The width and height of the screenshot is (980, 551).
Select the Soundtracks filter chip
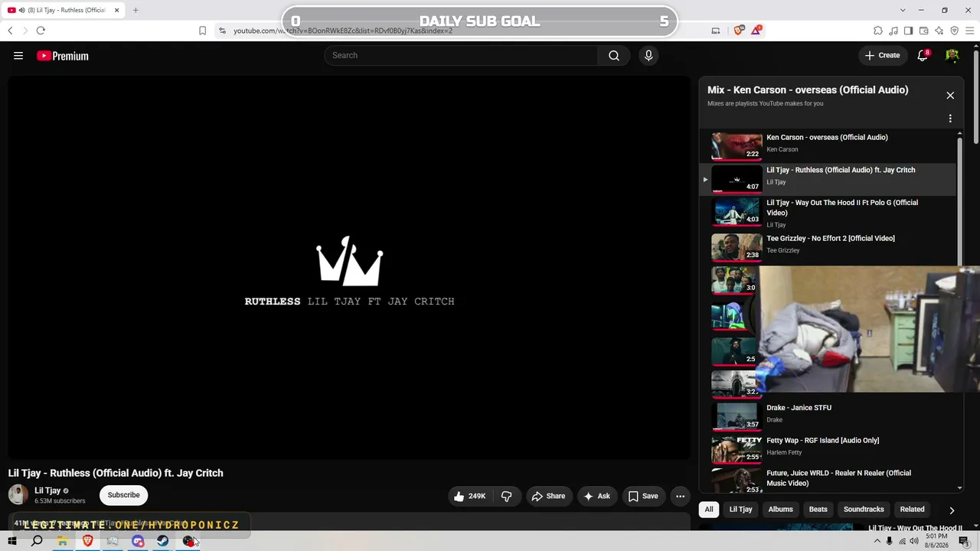[x=864, y=509]
